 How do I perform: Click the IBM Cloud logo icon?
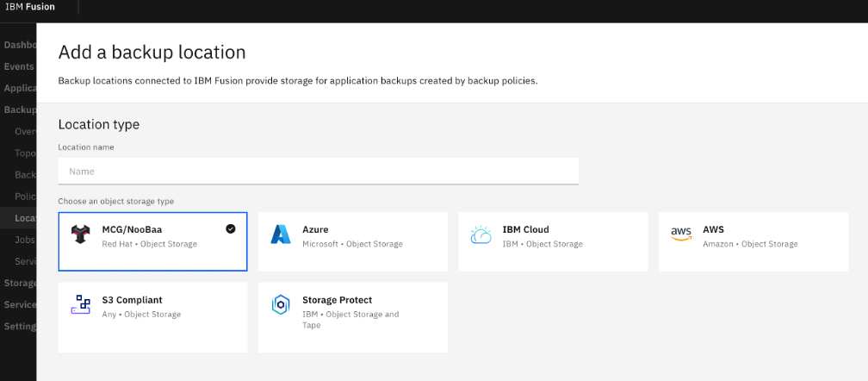click(x=480, y=234)
